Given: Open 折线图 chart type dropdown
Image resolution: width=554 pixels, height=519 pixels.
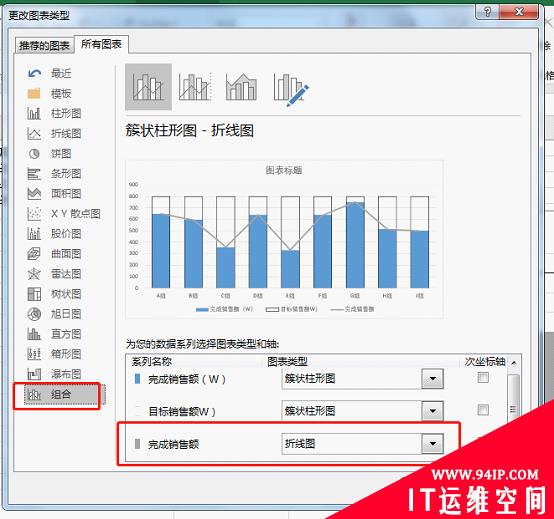Looking at the screenshot, I should (432, 443).
